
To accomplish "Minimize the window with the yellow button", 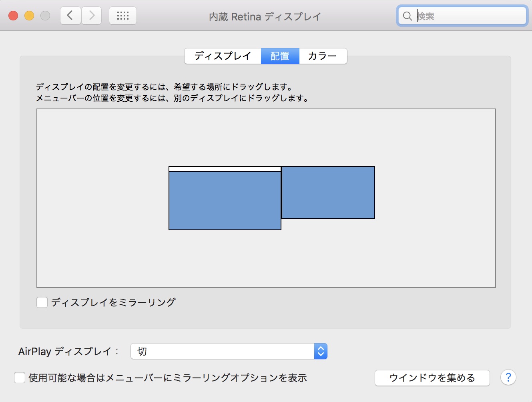I will pos(29,16).
